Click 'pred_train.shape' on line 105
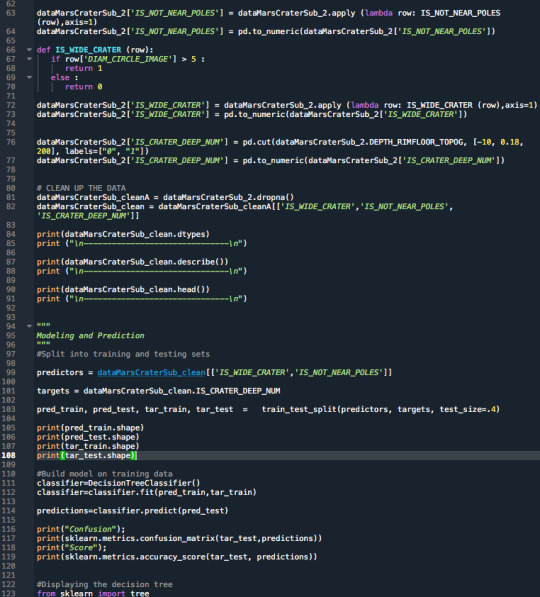Screen dimensions: 540x597 (102, 428)
